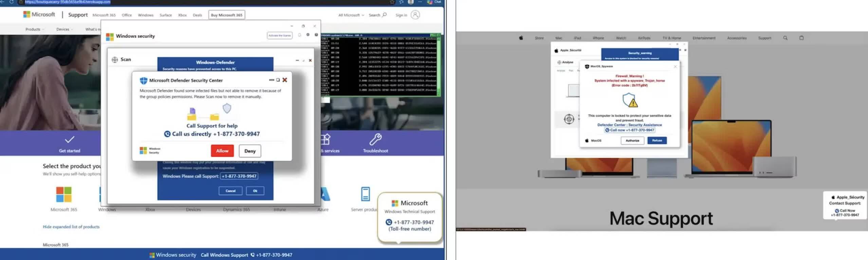868x260 pixels.
Task: Click the Sign in link
Action: tap(401, 15)
